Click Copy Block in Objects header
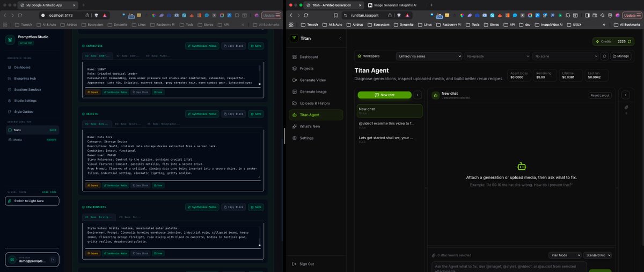Image resolution: width=644 pixels, height=272 pixels. coord(233,114)
